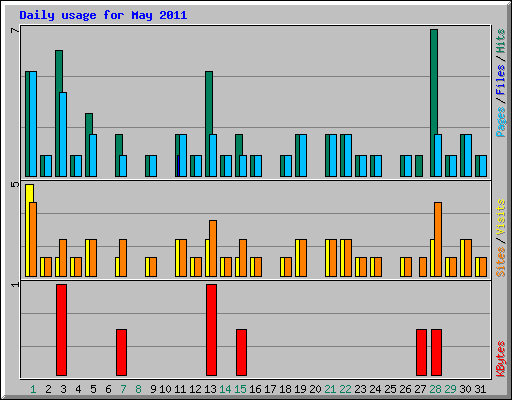Click the 'Files' legend label
The image size is (512, 400).
coord(501,79)
